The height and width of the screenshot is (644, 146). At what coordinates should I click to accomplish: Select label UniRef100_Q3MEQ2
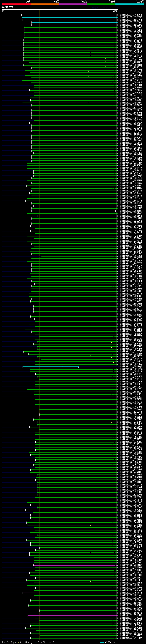[x=131, y=72]
